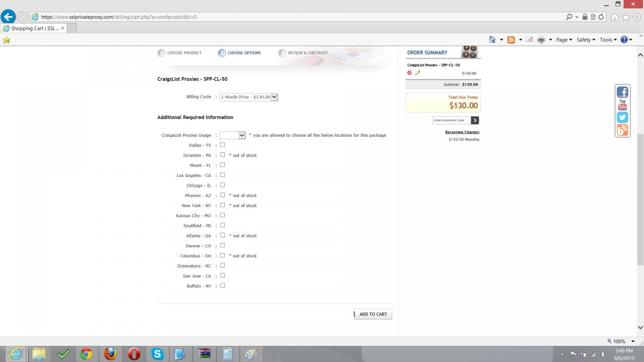Click the Read Mail icon in the command bar

(x=529, y=40)
